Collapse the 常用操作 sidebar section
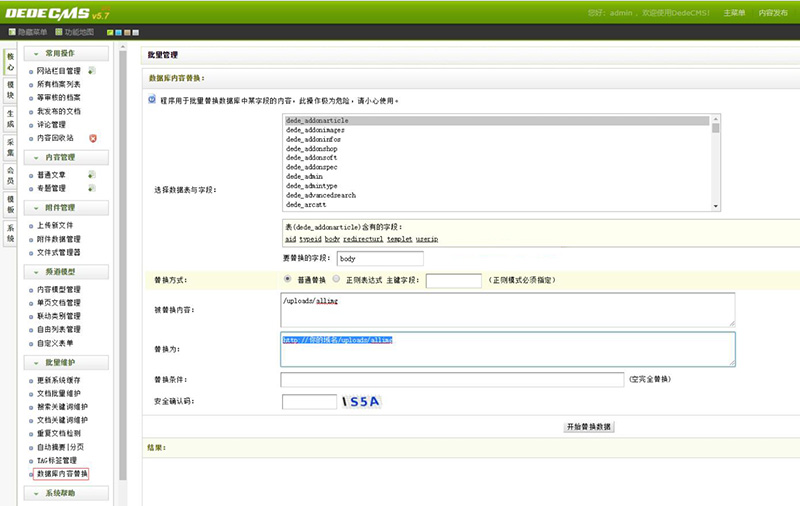Viewport: 800px width, 506px height. click(68, 53)
